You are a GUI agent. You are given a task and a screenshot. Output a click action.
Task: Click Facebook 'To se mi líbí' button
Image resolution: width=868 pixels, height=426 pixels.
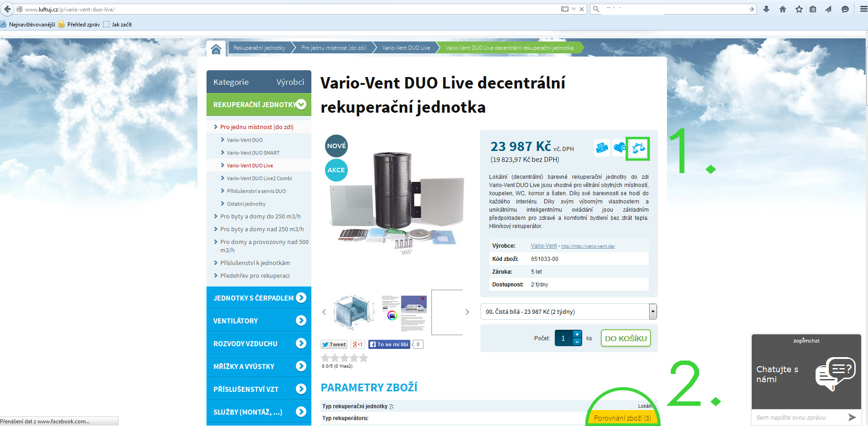[x=389, y=344]
